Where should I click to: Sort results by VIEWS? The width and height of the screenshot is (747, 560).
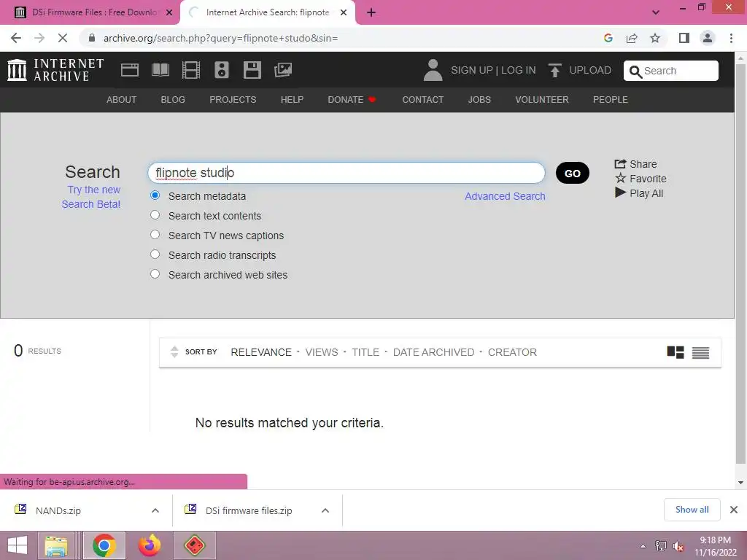322,352
